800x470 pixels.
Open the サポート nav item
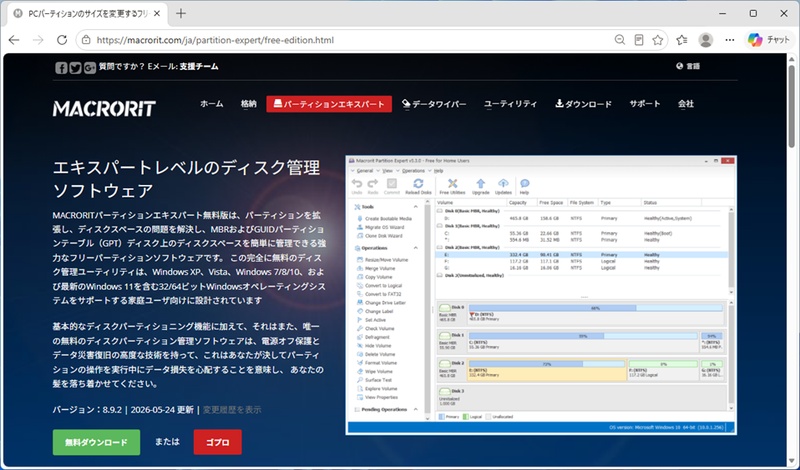pyautogui.click(x=644, y=104)
